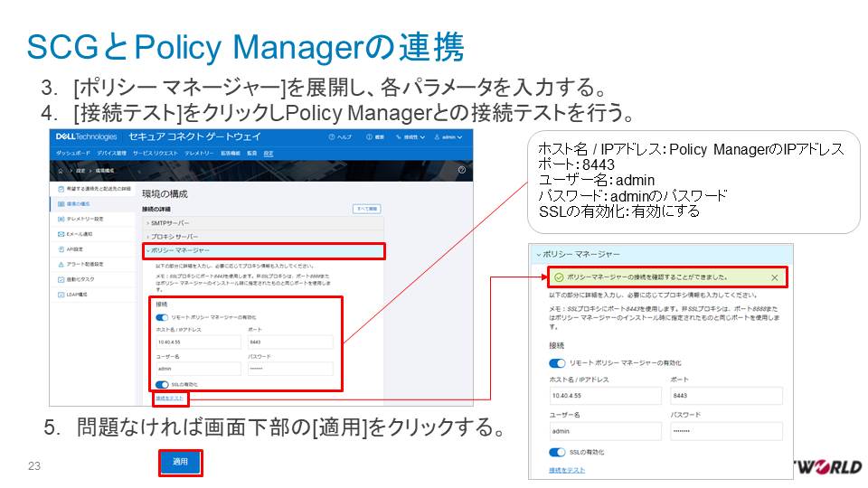Screen dimensions: 868x488
Task: Toggle リモートポリシーマネージャーの有効化 in the success-banner panel
Action: coord(557,363)
